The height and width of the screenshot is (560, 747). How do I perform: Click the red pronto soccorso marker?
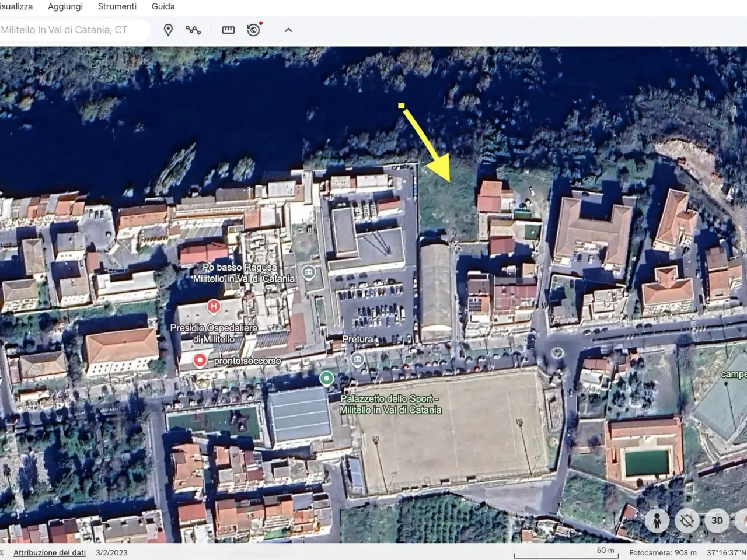point(200,360)
